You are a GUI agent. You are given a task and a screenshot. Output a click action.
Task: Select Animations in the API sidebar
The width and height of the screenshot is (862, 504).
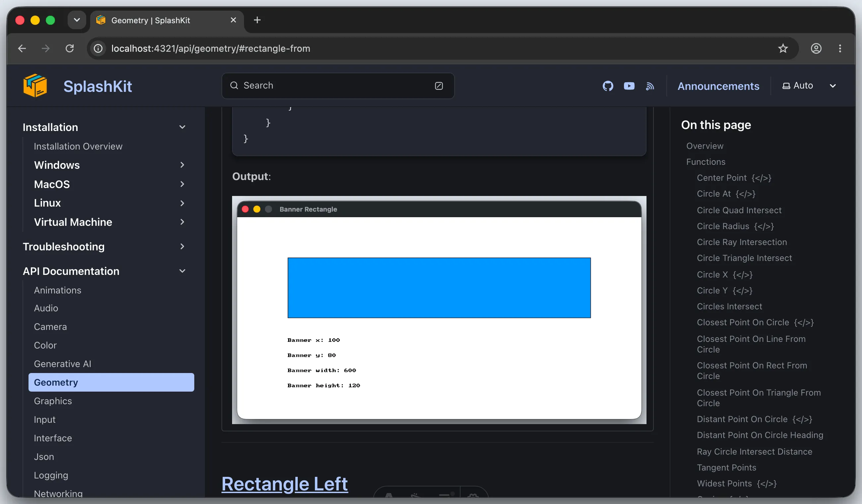(x=57, y=290)
